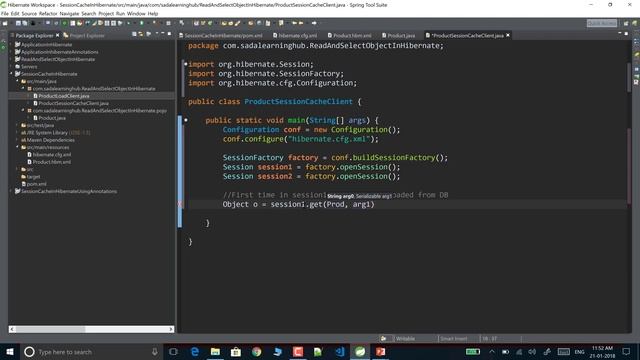Image resolution: width=640 pixels, height=360 pixels.
Task: Select ProductSessionCacheClient.java in Package Explorer
Action: tap(73, 103)
